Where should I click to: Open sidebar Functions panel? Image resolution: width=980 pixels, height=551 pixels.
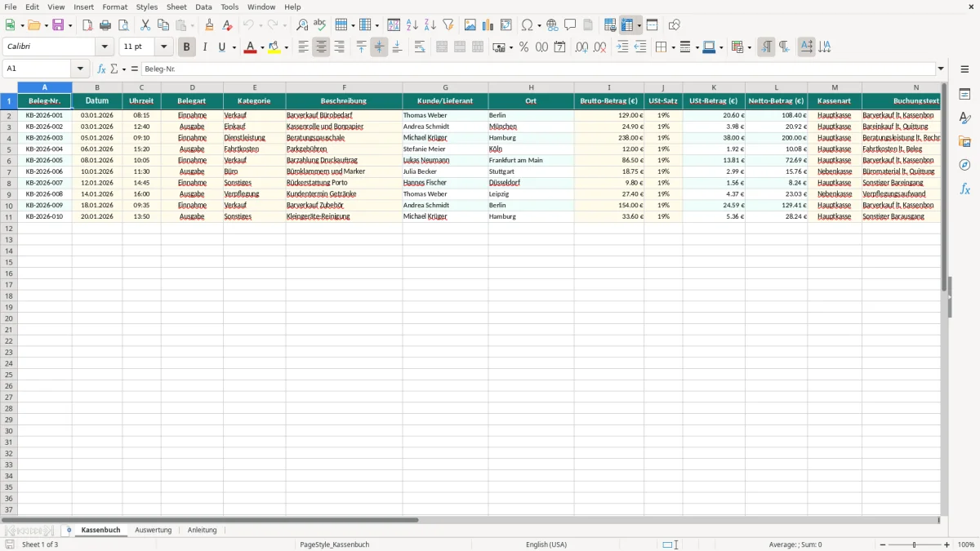click(x=964, y=189)
